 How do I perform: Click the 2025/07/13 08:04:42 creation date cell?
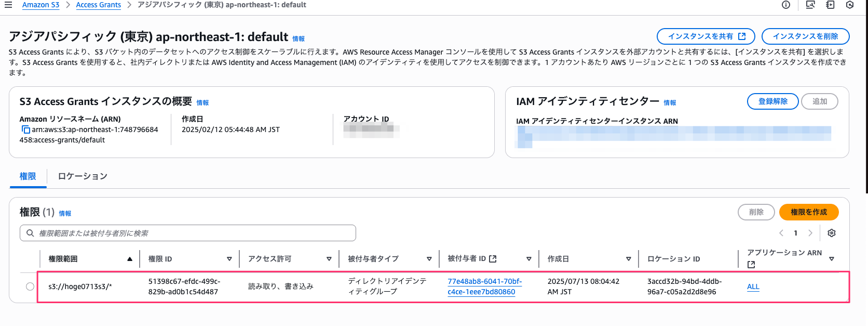click(584, 286)
